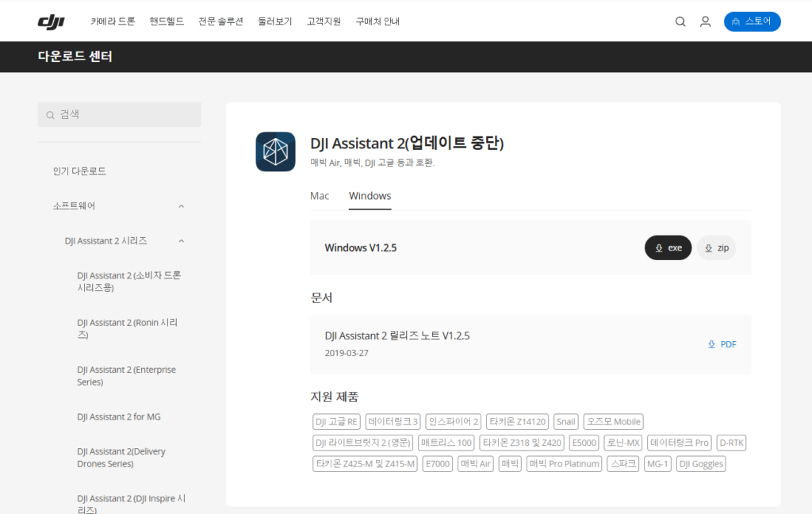Click the 스파크 tag
Viewport: 812px width, 514px height.
623,464
